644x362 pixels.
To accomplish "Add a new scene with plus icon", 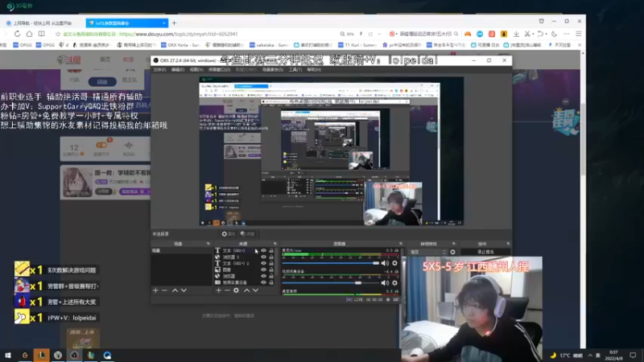I will pyautogui.click(x=155, y=290).
